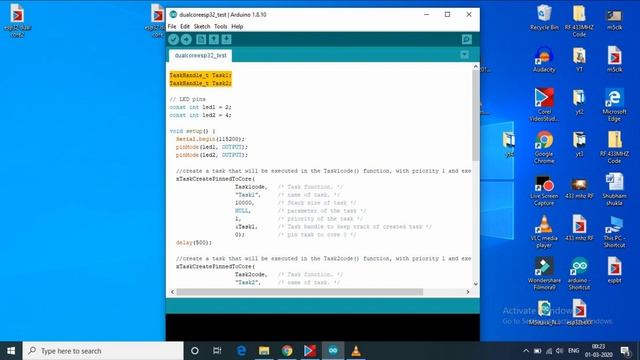
Task: Select the arduino - Shortcut desktop icon
Action: [x=579, y=274]
